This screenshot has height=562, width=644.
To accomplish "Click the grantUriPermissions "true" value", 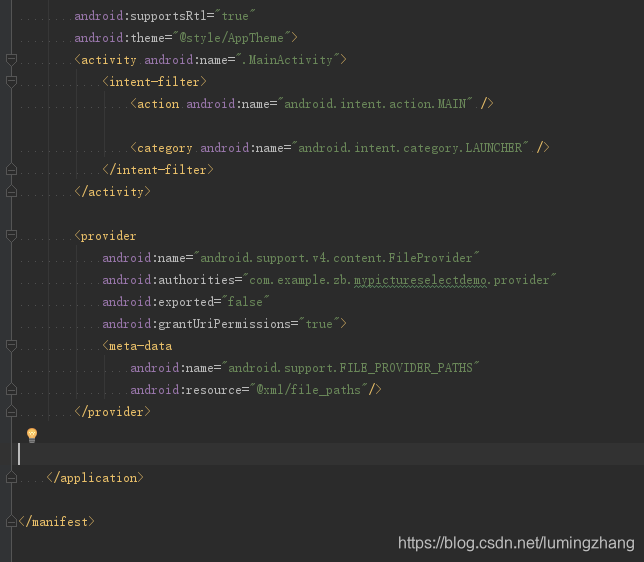I will tap(319, 324).
